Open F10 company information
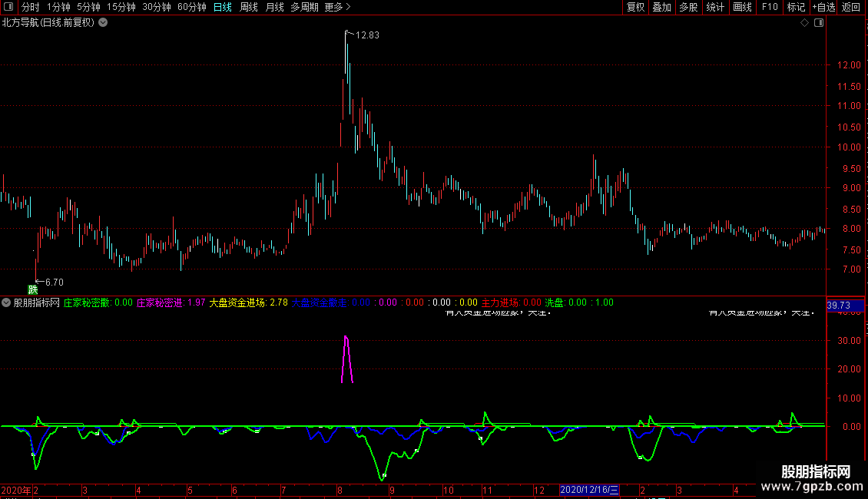Viewport: 868px width, 499px height. tap(770, 7)
